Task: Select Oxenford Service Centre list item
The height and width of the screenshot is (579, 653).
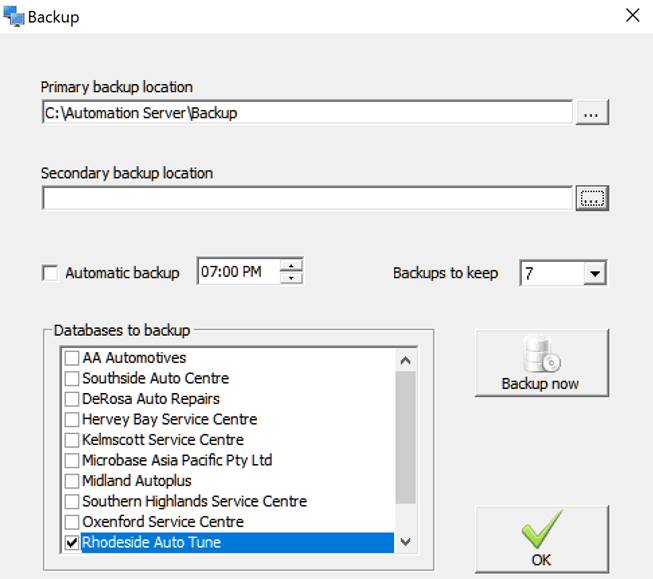Action: pyautogui.click(x=162, y=522)
